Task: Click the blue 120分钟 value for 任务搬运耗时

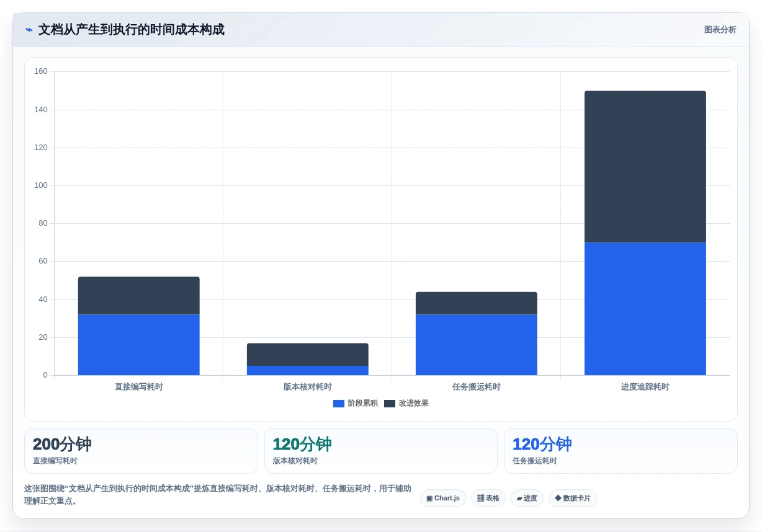Action: click(542, 445)
